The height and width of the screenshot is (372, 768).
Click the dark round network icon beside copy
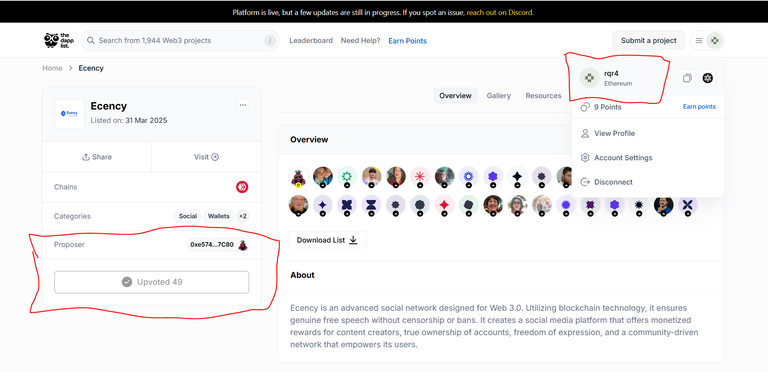coord(707,78)
